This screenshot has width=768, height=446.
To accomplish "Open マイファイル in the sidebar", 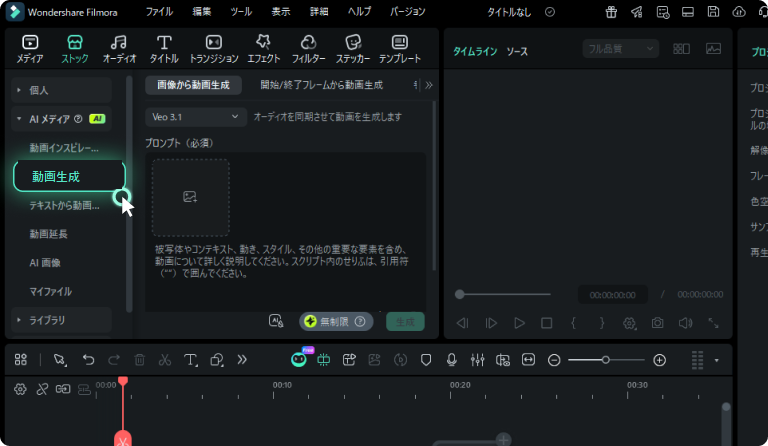I will 50,292.
